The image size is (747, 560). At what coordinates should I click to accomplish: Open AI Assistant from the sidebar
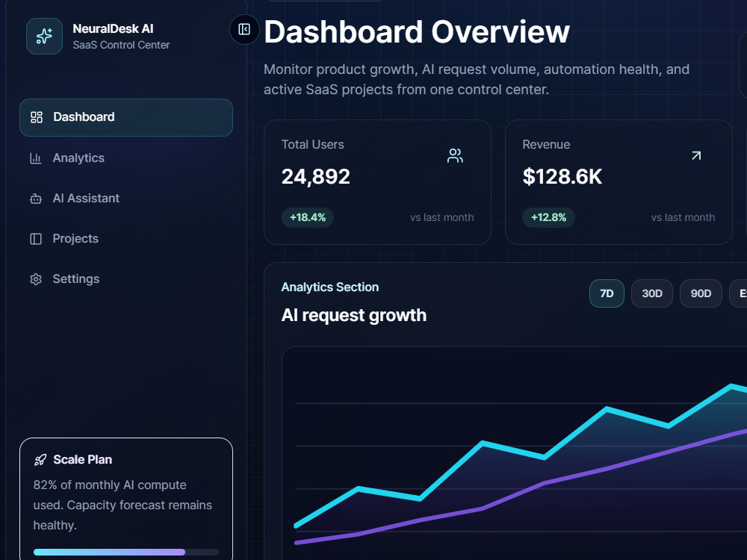coord(126,199)
